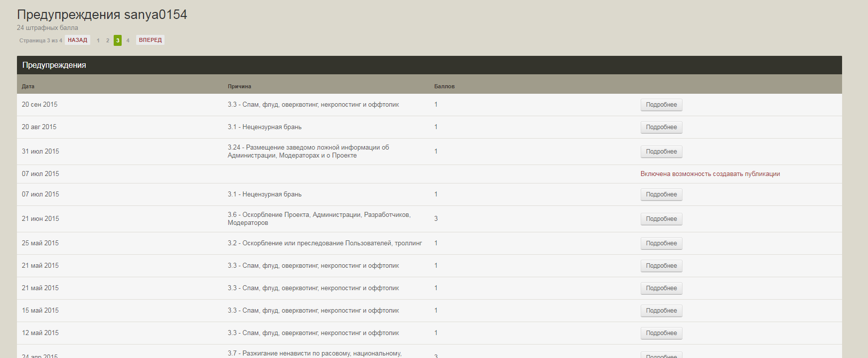Click the Дата column header
868x358 pixels.
pos(28,86)
